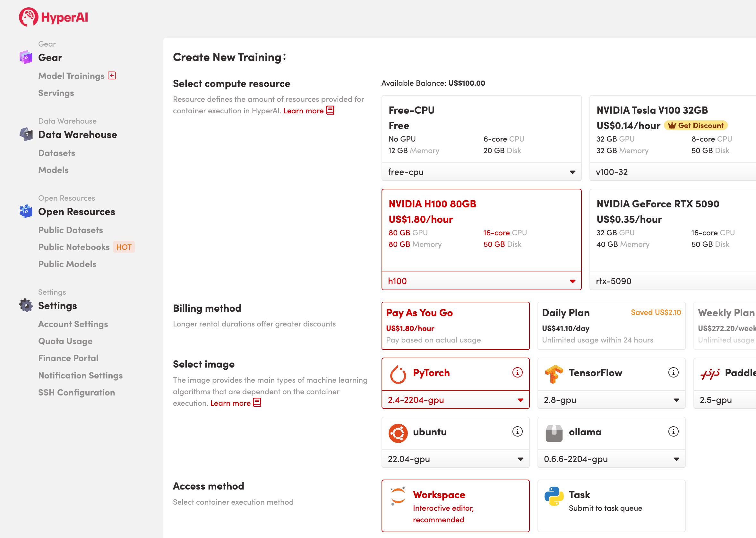Open the Gear section icon in sidebar

point(26,57)
